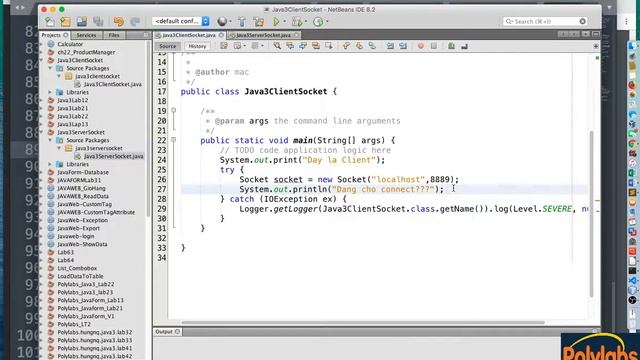
Task: Toggle code fold at line 22
Action: click(173, 140)
